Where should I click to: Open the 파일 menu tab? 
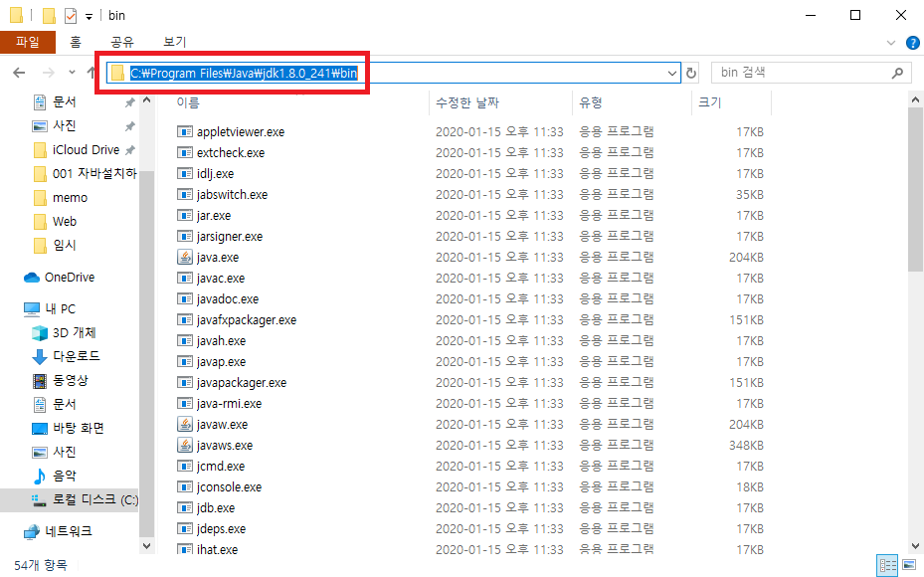click(x=28, y=42)
